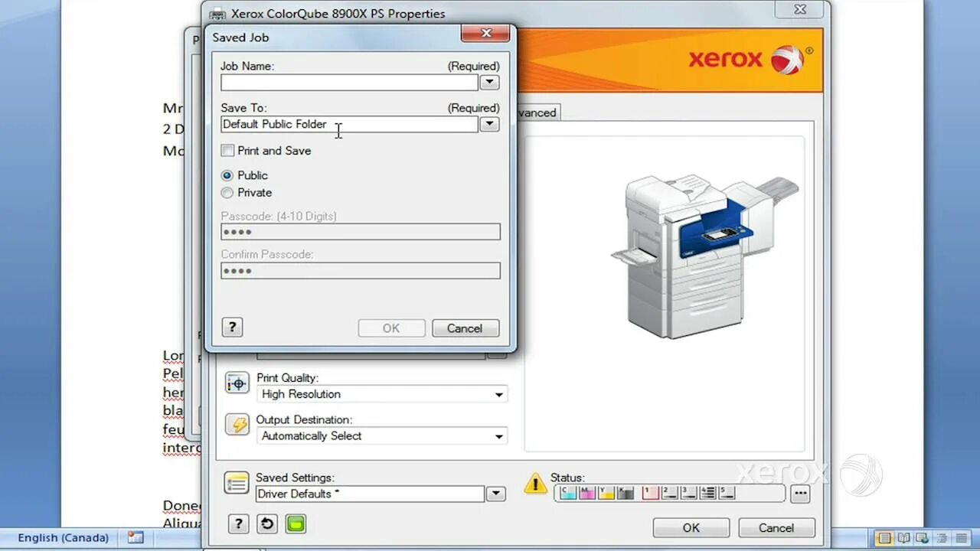Click the Print Quality target icon
The height and width of the screenshot is (551, 980).
(237, 383)
